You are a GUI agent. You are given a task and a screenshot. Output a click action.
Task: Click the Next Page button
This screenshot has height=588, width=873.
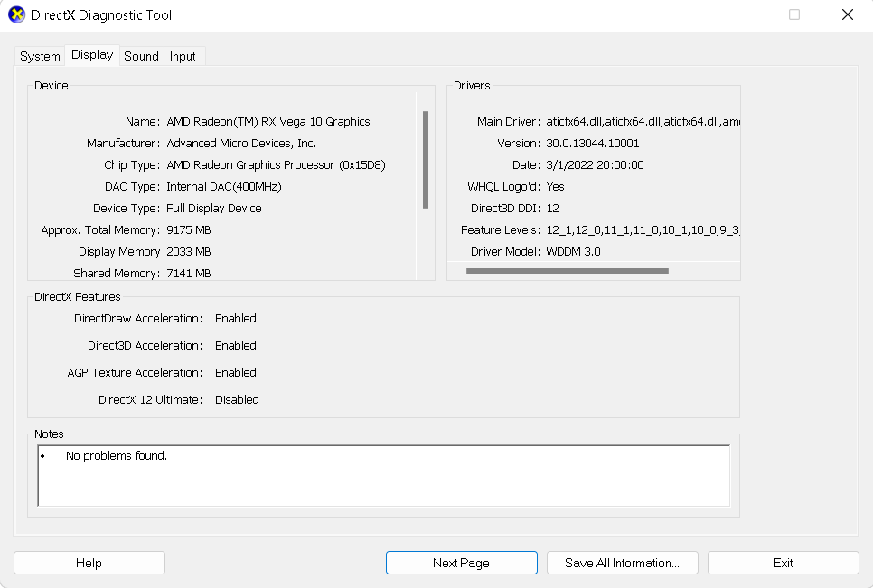pos(461,563)
